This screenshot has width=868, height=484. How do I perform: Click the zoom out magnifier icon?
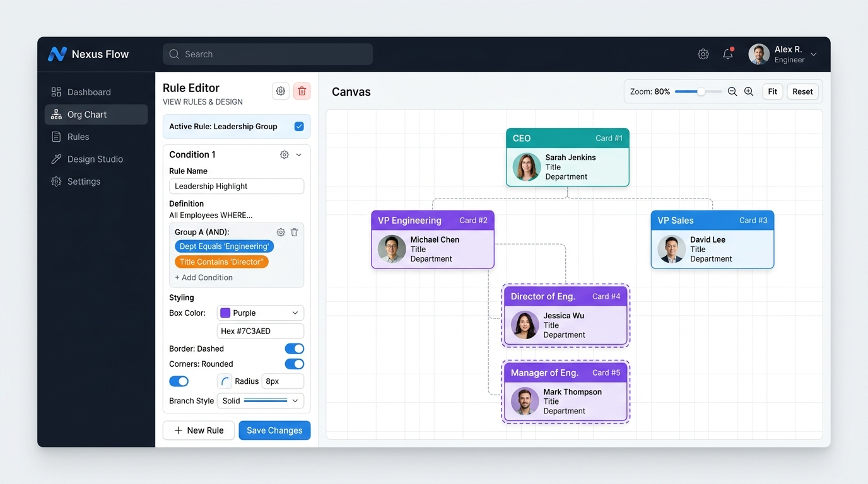click(732, 91)
